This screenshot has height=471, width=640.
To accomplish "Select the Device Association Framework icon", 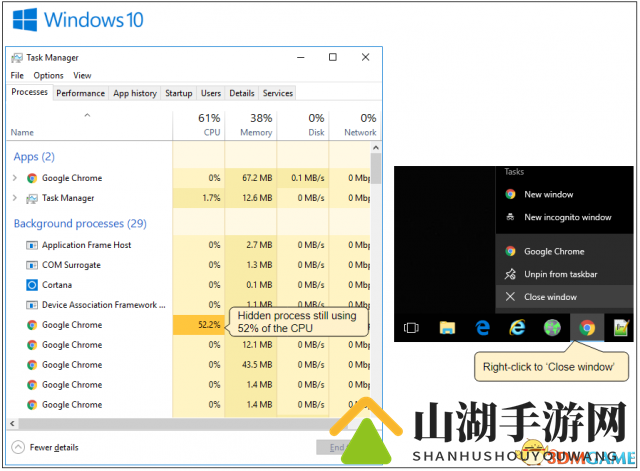I will [32, 305].
